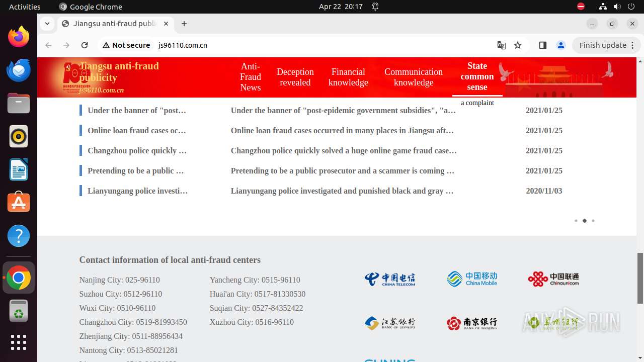Select the second carousel page dot
The height and width of the screenshot is (362, 644).
pos(584,221)
